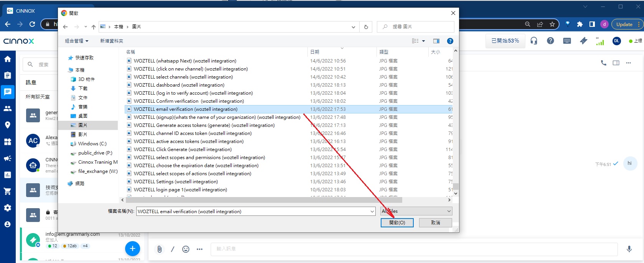Expand the file name combo box arrow
644x263 pixels.
(372, 211)
